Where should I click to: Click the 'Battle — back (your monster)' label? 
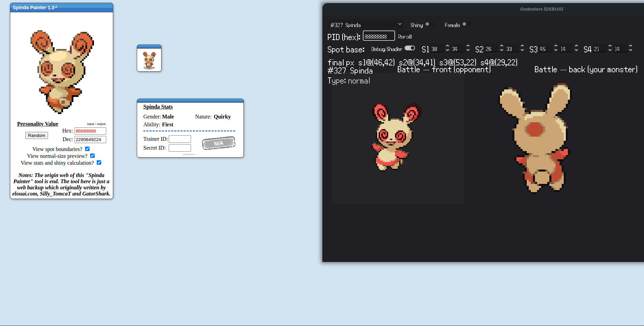point(586,70)
